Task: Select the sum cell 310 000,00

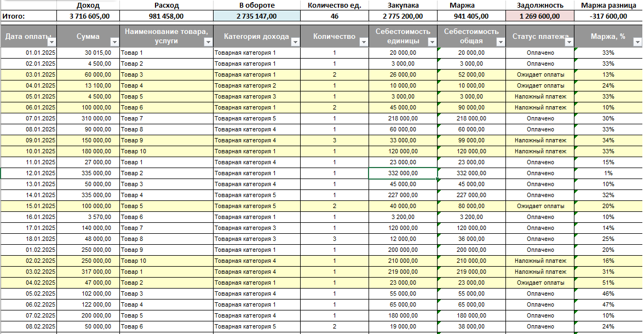Action: point(88,118)
